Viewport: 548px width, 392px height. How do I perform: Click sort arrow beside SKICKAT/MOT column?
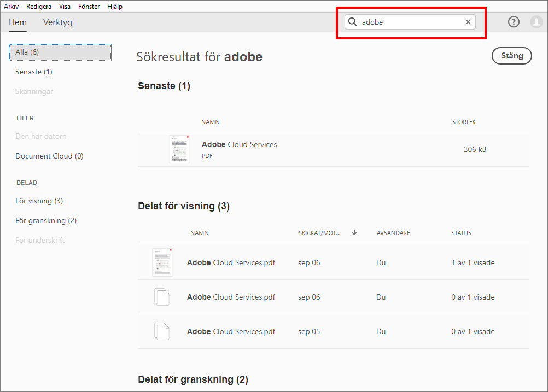pyautogui.click(x=354, y=232)
